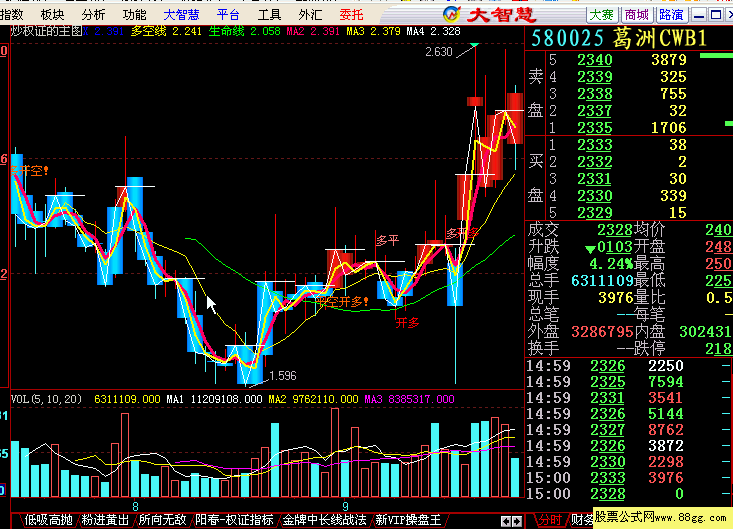
Task: Click the 平空开多 signal marker on chart
Action: pos(342,302)
